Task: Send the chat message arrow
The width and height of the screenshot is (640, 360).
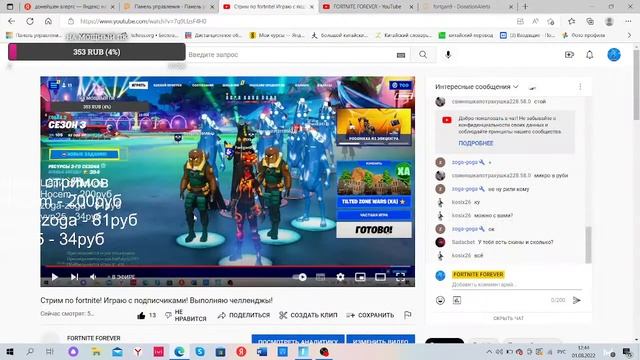Action: [576, 300]
